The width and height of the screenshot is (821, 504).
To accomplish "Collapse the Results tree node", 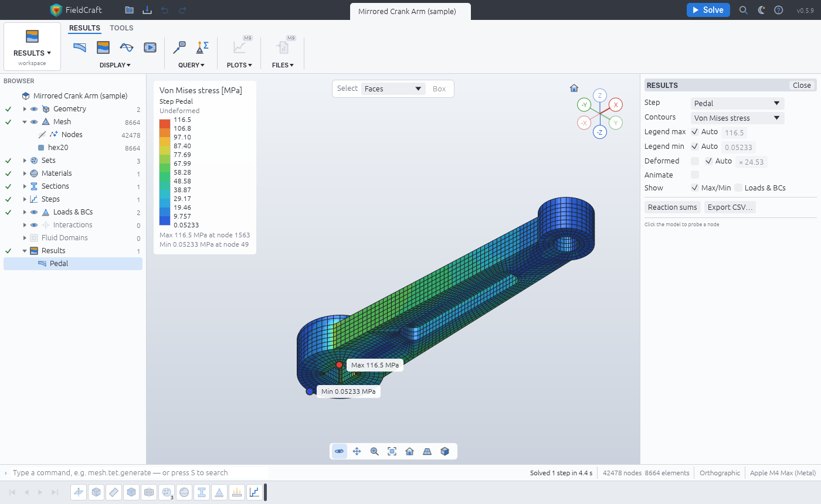I will pyautogui.click(x=25, y=251).
